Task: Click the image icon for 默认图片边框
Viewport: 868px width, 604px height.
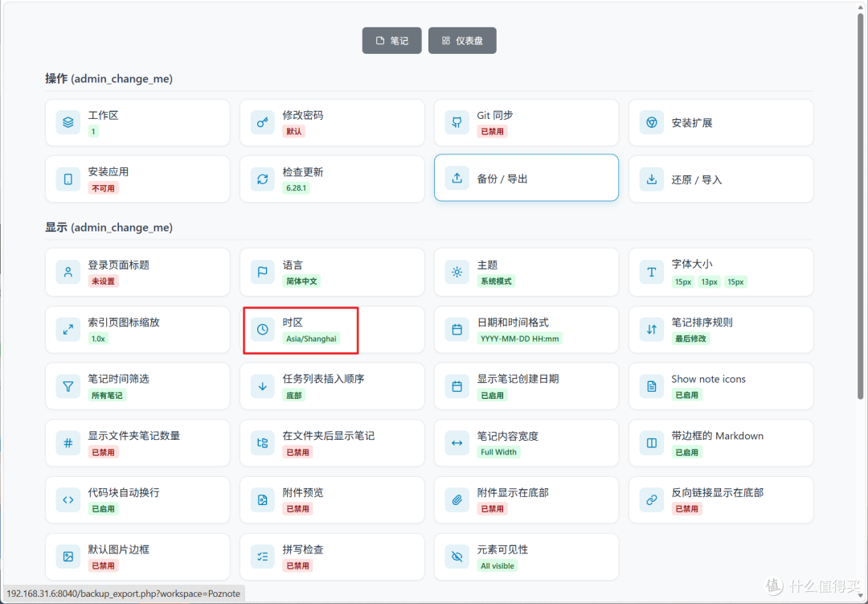Action: pyautogui.click(x=68, y=557)
